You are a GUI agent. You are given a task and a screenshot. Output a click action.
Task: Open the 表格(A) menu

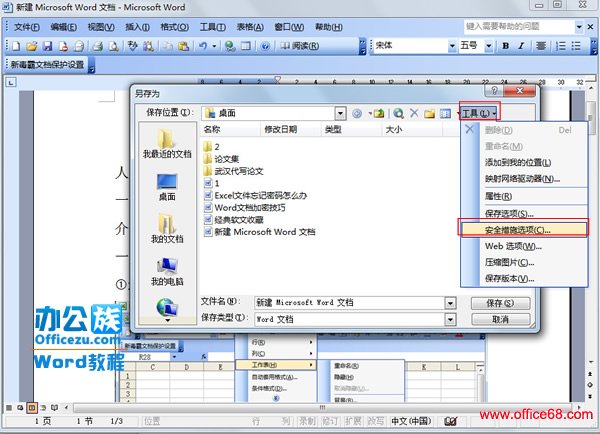(x=250, y=27)
